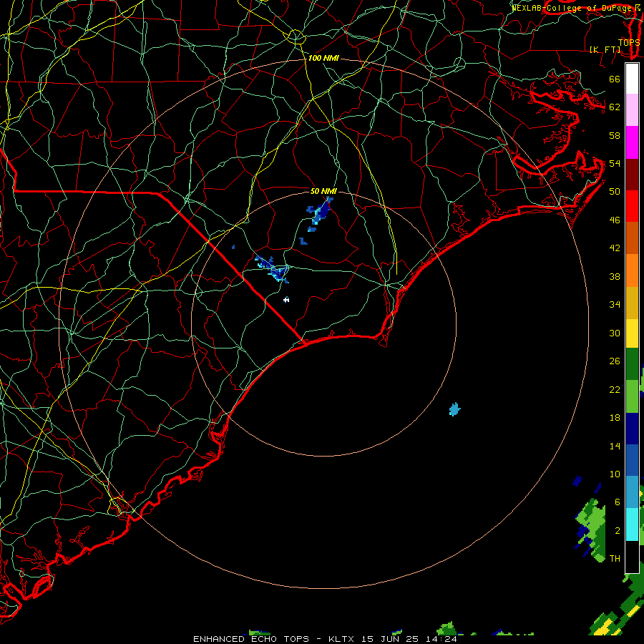Click the '34' legend value
Viewport: 644px width, 644px height.
[615, 305]
